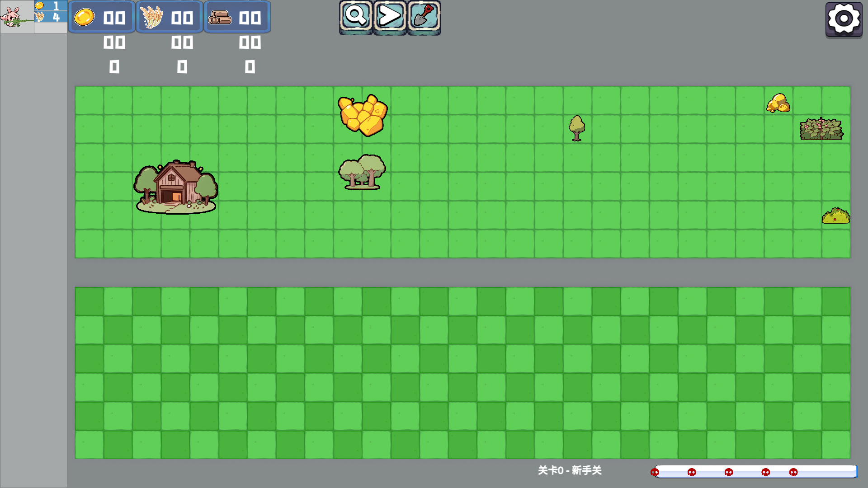Click the gold coin resource counter
The height and width of the screenshot is (488, 868).
click(102, 17)
